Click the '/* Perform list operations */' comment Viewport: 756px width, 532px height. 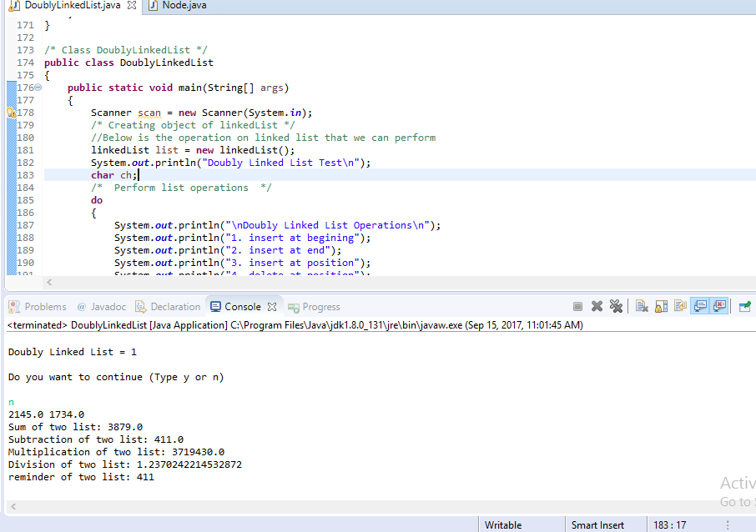[x=181, y=188]
